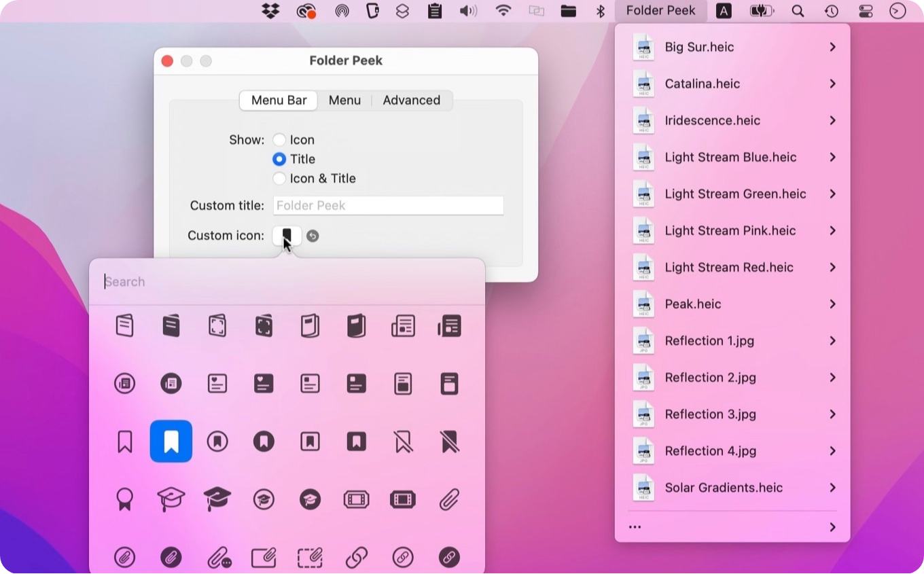Open Dropbox from the menu bar

point(270,11)
